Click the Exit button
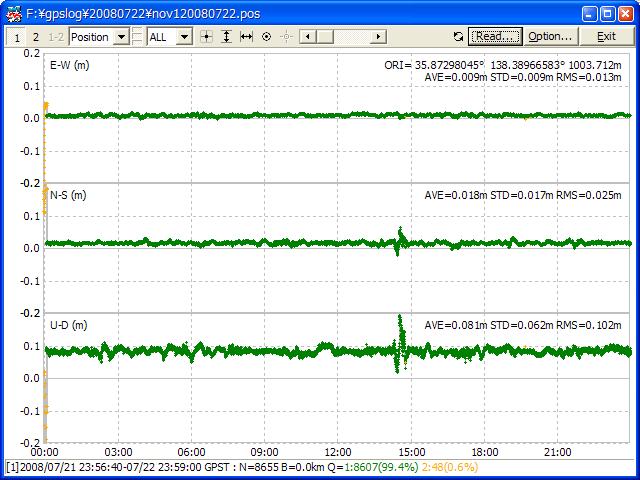This screenshot has width=640, height=480. 606,37
